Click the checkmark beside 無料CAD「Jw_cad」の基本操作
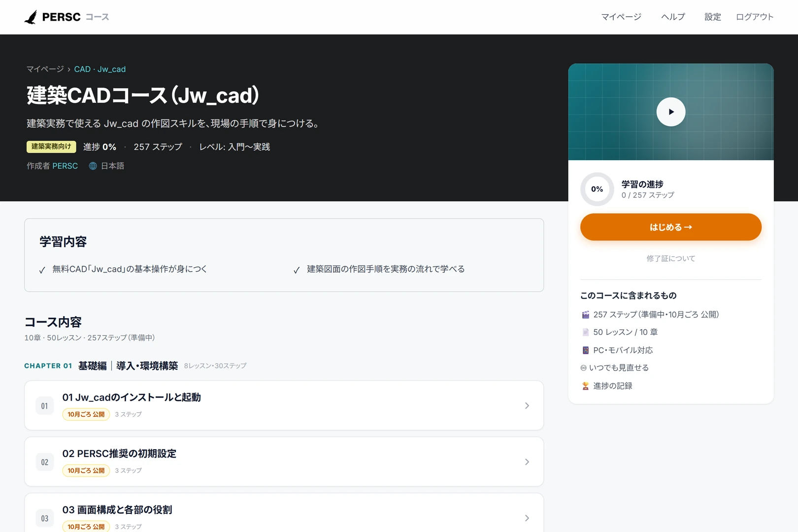This screenshot has height=532, width=798. 42,270
